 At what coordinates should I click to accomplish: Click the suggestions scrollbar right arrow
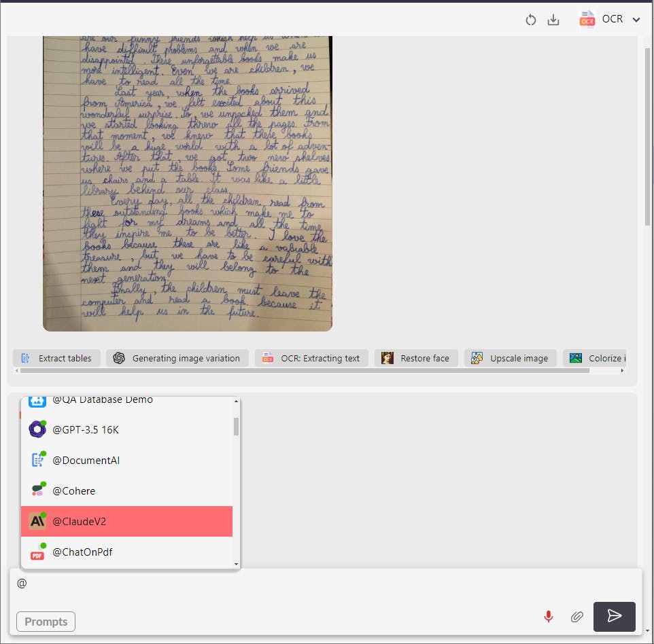pos(622,370)
